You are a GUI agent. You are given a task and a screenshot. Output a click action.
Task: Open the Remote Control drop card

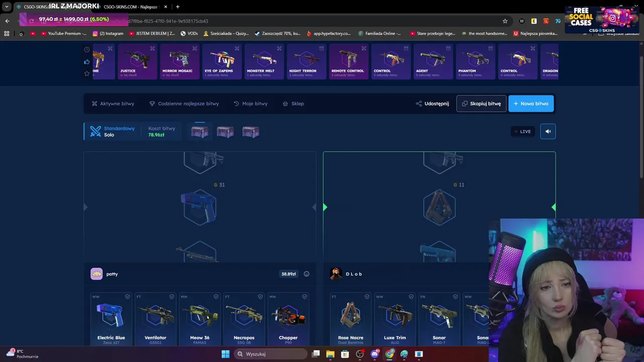click(x=349, y=61)
